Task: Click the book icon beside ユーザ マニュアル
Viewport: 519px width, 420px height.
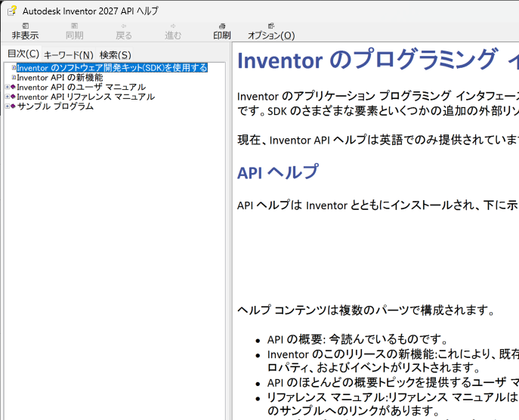Action: 14,87
